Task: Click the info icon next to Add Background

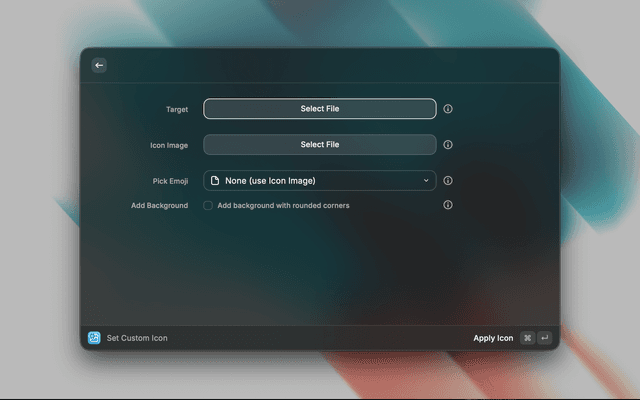Action: (x=448, y=205)
